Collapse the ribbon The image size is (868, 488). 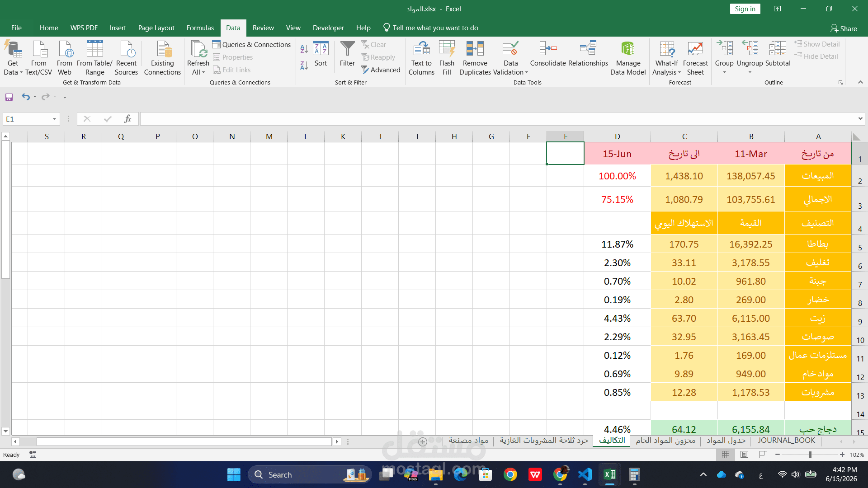860,82
